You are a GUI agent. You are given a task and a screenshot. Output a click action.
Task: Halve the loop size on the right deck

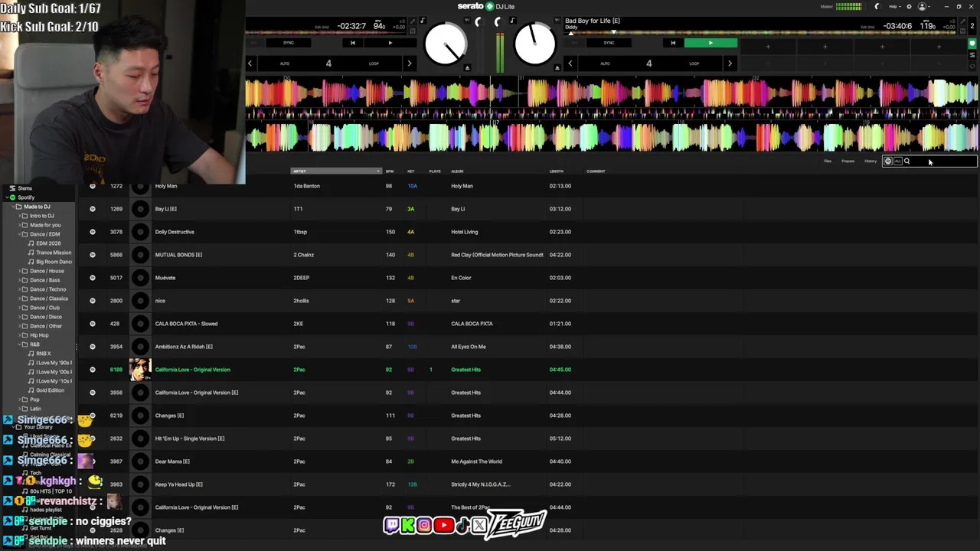(570, 64)
